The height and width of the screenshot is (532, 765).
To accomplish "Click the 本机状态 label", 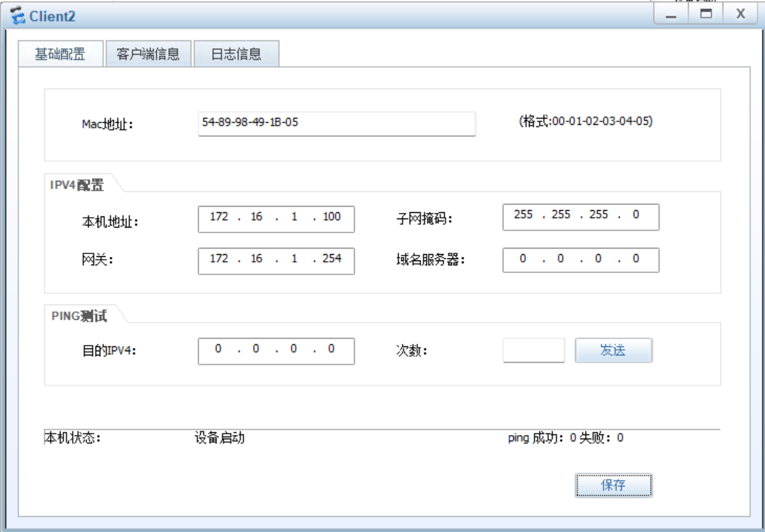I will click(x=72, y=438).
